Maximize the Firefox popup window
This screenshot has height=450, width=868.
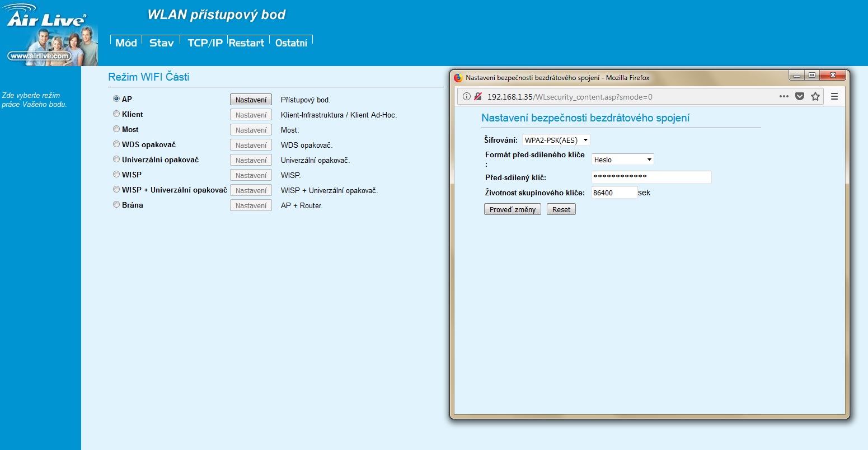click(x=811, y=75)
